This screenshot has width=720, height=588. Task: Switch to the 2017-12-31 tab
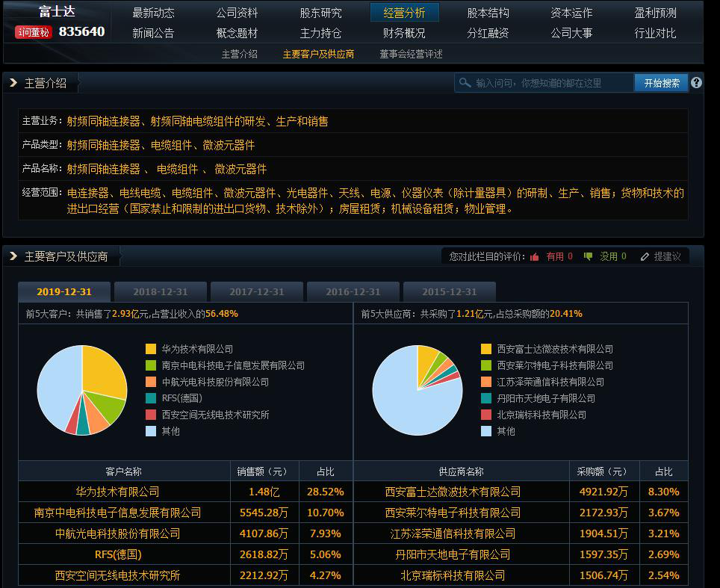pos(257,291)
